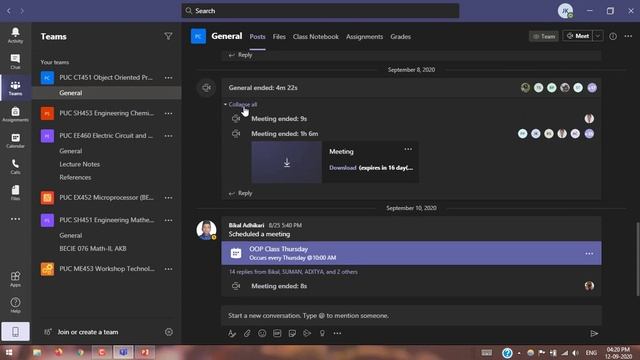Screen dimensions: 640x360
Task: Open Meet options dropdown arrow
Action: (x=598, y=36)
